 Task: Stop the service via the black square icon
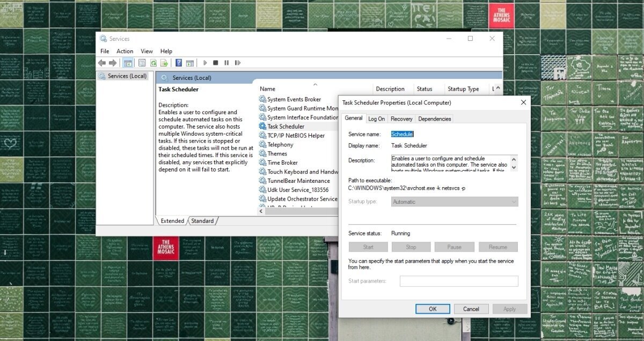tap(216, 63)
